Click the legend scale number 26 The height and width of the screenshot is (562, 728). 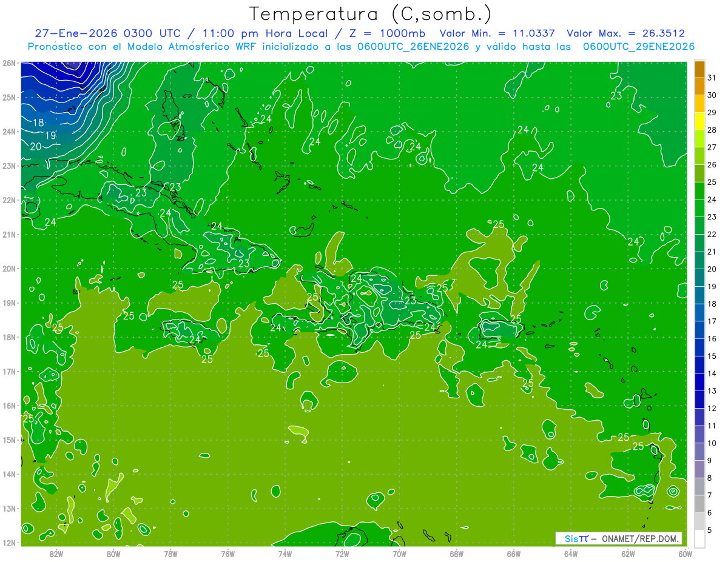point(712,164)
